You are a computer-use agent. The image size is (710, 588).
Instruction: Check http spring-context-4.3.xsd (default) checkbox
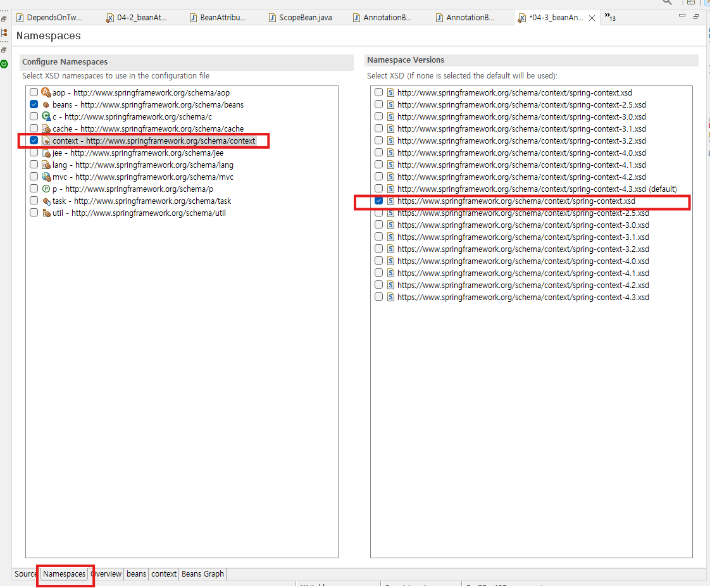pyautogui.click(x=379, y=189)
